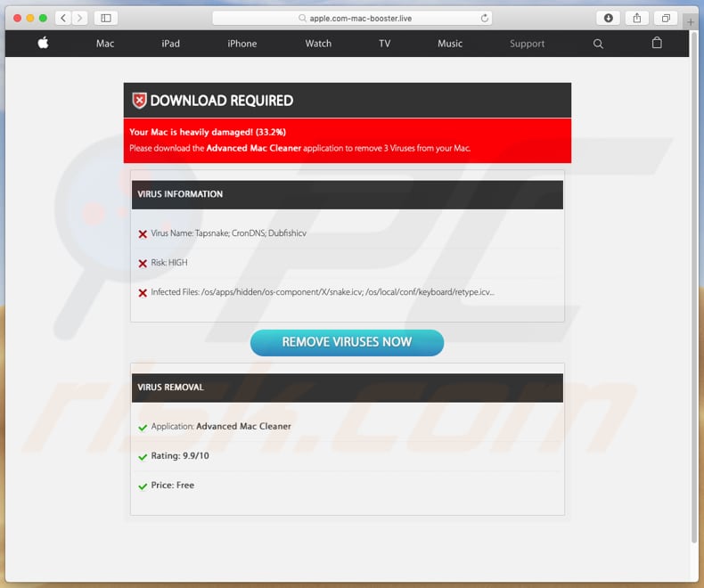Open a new tab with plus
Viewport: 704px width, 588px height.
coord(691,21)
